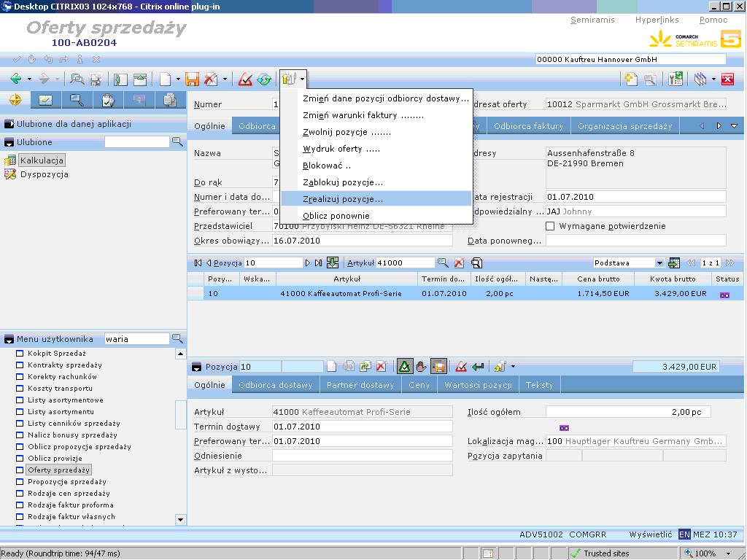The height and width of the screenshot is (560, 747).
Task: Click the position hand/block icon
Action: pos(421,367)
